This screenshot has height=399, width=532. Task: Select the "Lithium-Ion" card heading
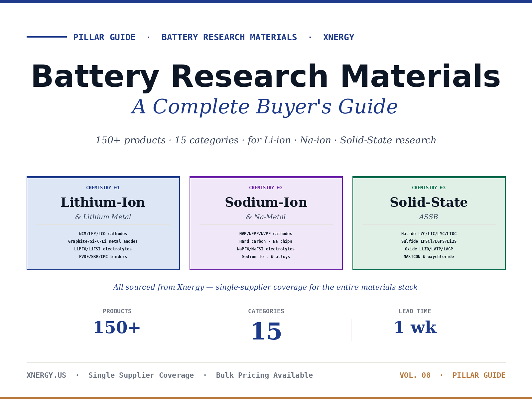[103, 202]
